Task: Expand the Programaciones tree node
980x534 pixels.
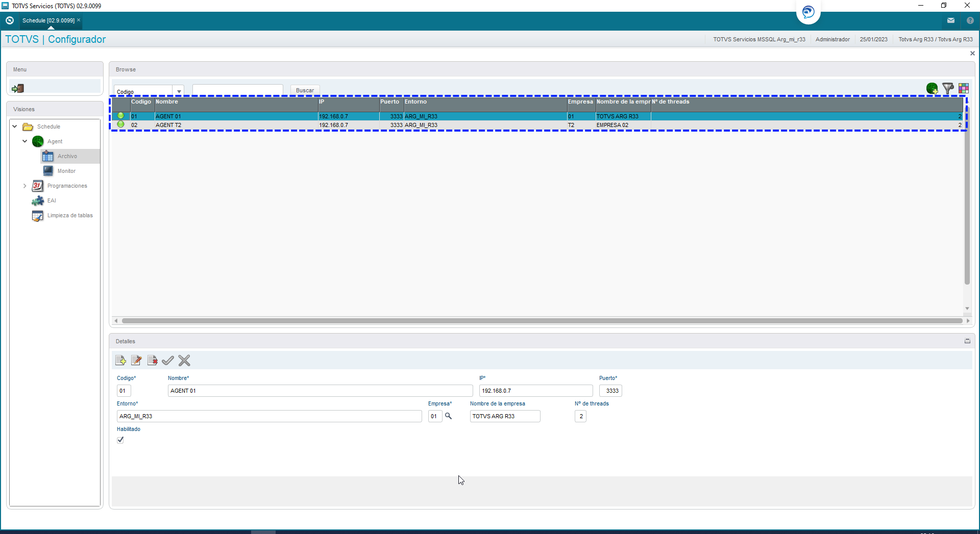Action: [24, 186]
